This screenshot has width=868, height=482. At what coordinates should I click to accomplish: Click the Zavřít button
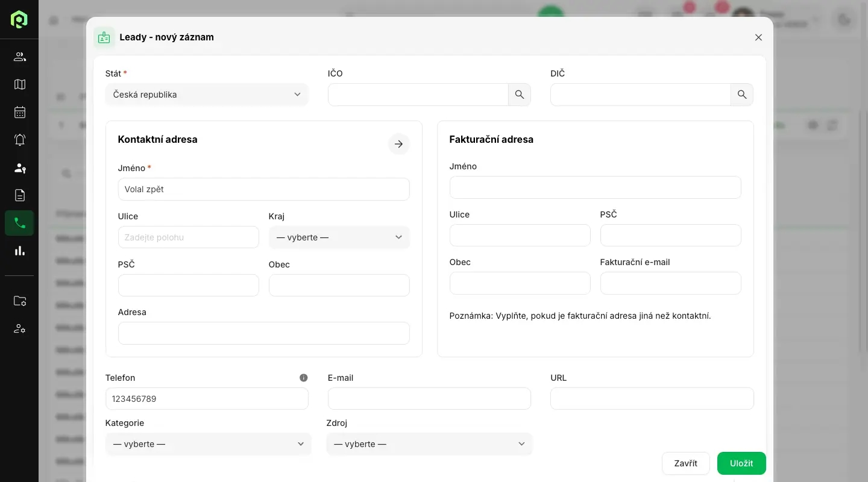(x=685, y=463)
